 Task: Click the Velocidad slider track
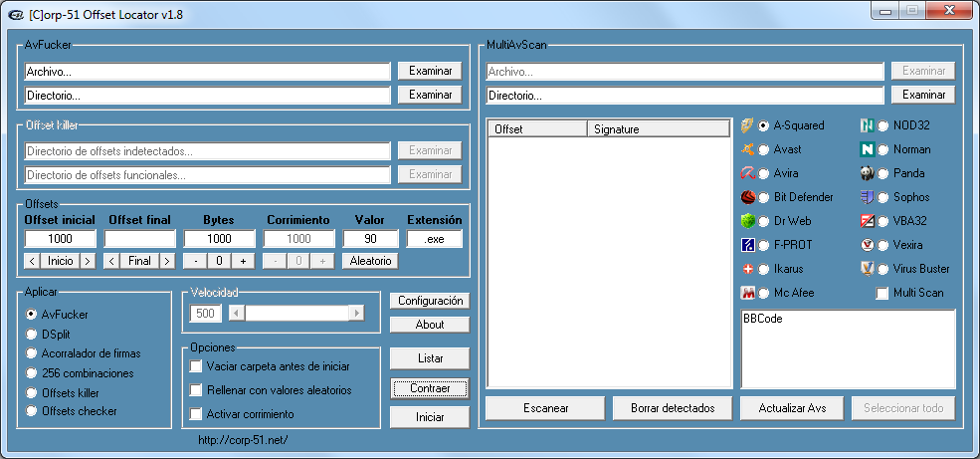[296, 314]
